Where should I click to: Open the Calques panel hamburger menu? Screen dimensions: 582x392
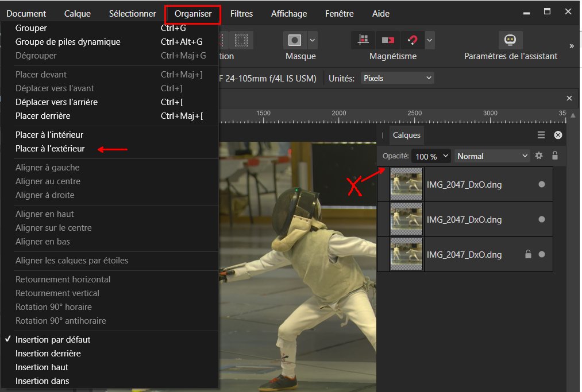(541, 135)
